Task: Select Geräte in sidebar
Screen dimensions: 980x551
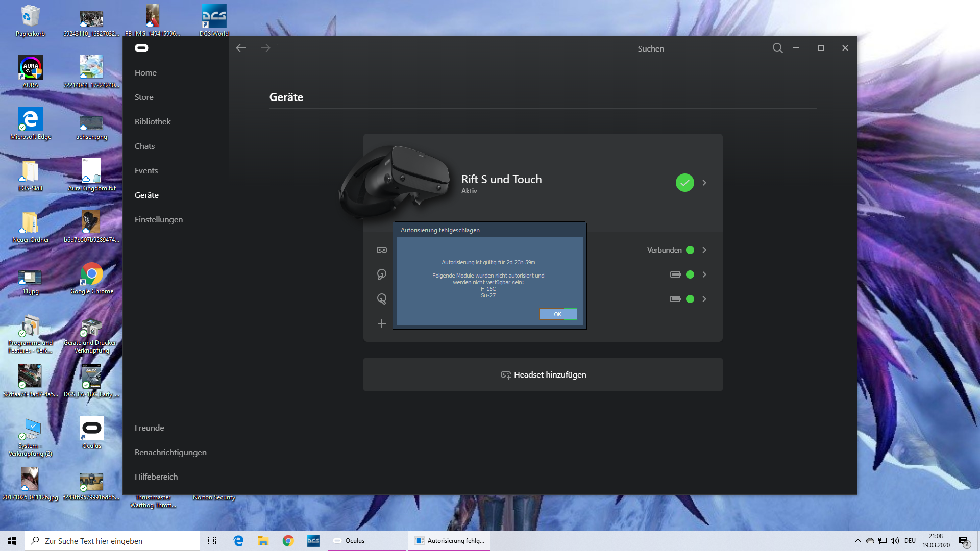Action: click(x=146, y=195)
